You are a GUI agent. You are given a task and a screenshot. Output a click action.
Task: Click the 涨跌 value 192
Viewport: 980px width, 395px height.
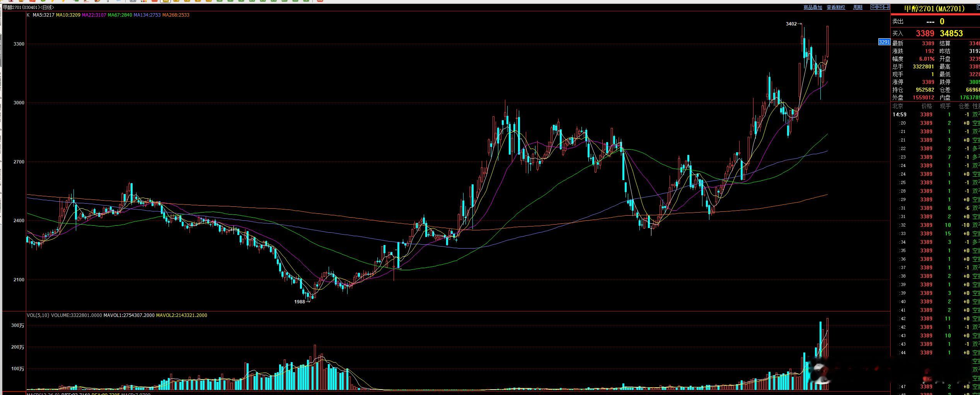[930, 51]
